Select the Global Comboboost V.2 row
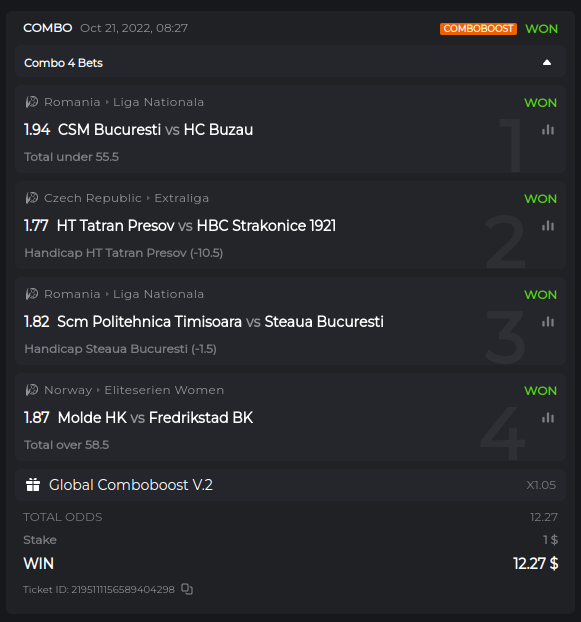Viewport: 581px width, 622px height. pos(290,485)
